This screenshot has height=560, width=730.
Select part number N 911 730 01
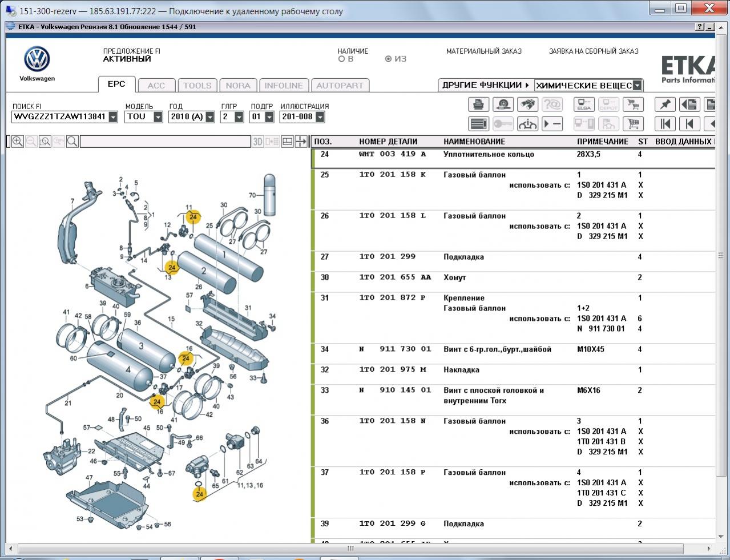(395, 349)
